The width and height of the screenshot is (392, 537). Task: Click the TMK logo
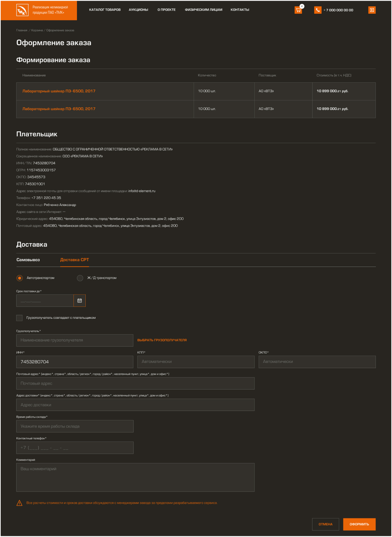coord(21,11)
